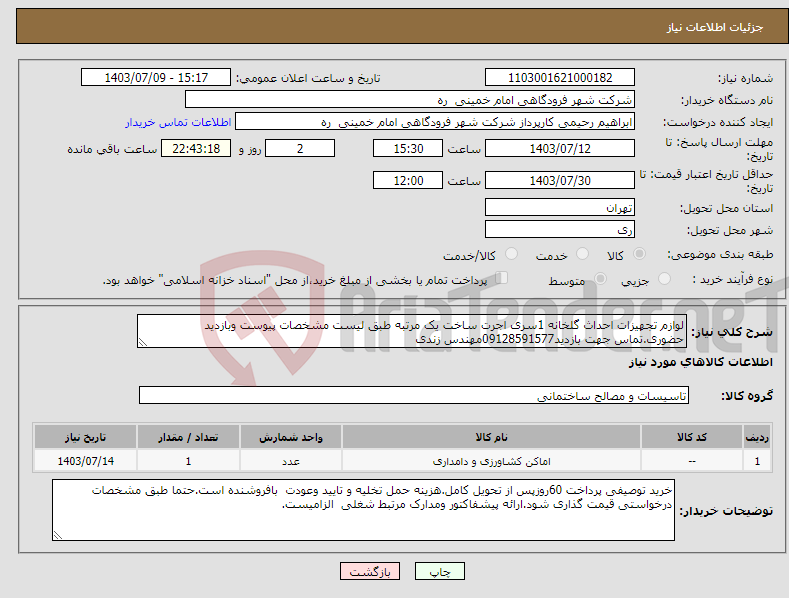Click the delivery province field تهران
Viewport: 789px width, 598px height.
[x=560, y=207]
